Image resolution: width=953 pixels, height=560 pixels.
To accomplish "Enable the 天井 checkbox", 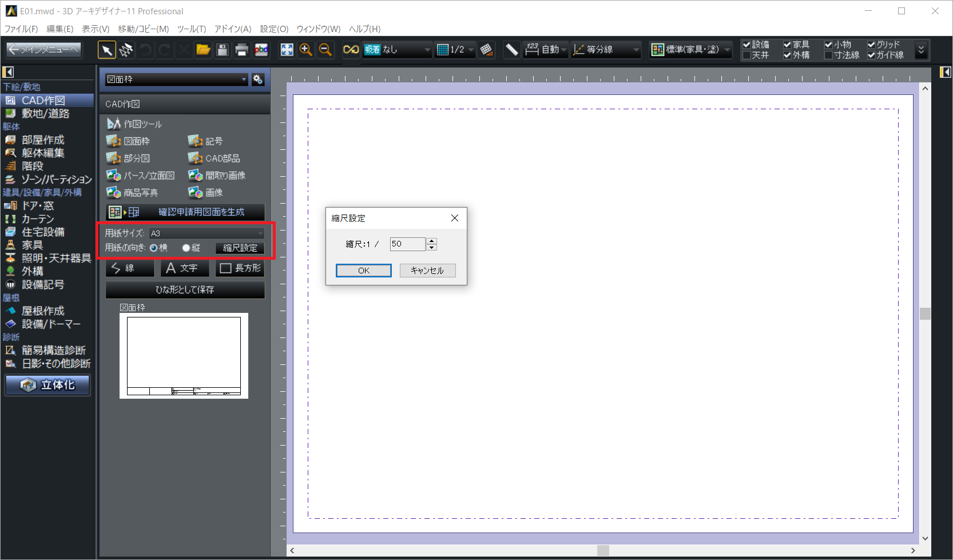I will pyautogui.click(x=746, y=55).
